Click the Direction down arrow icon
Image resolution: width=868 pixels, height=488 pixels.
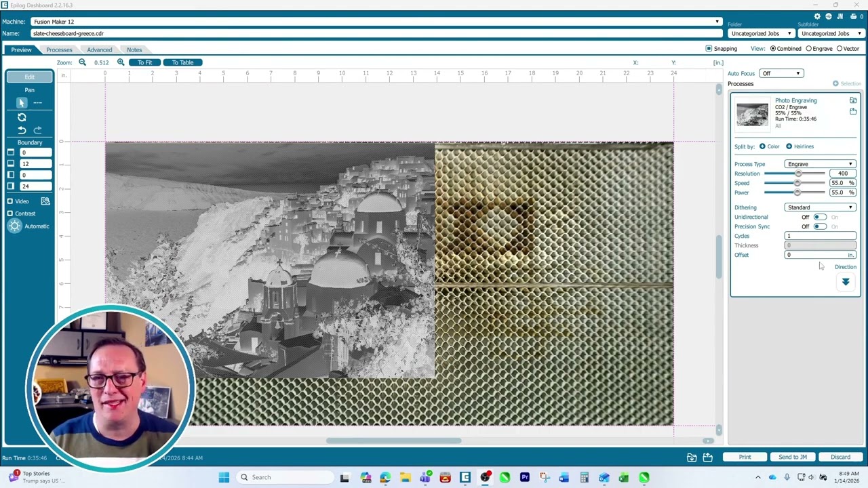click(x=846, y=281)
